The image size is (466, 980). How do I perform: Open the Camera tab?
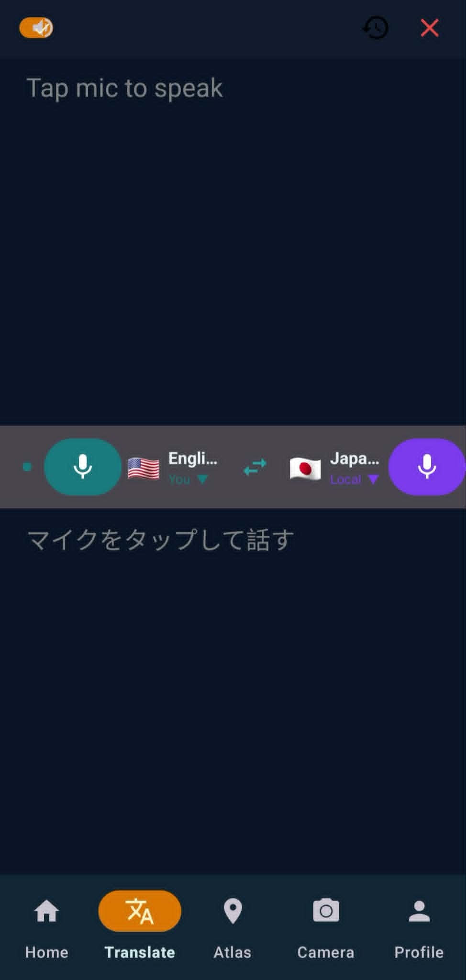point(326,926)
